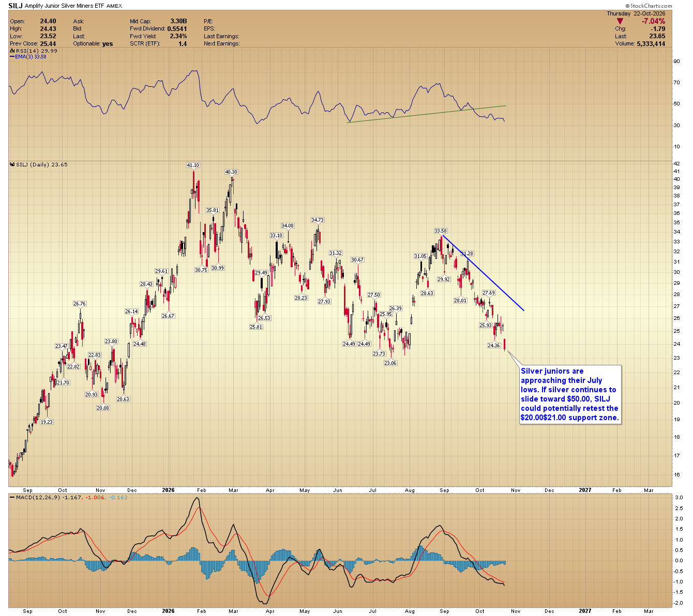Image resolution: width=693 pixels, height=616 pixels.
Task: Select the Mkt Cap value 3.30B
Action: 178,21
